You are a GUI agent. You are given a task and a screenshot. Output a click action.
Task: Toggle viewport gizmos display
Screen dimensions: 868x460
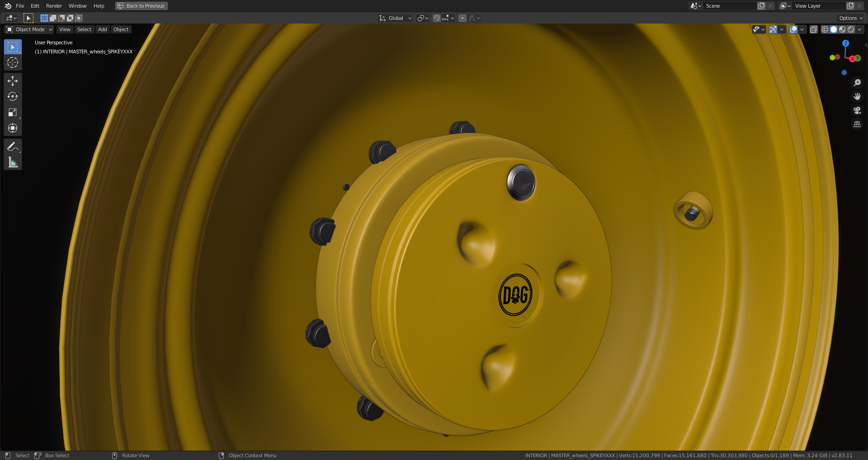click(773, 29)
